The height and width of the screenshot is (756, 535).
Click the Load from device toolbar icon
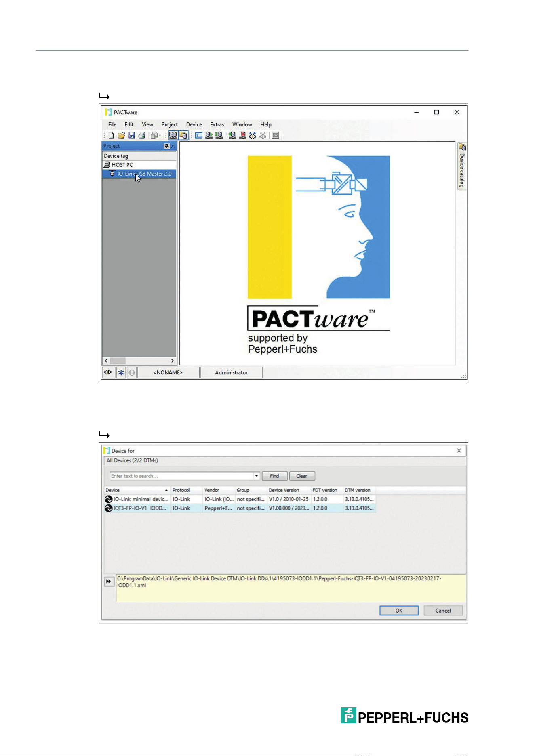click(209, 135)
